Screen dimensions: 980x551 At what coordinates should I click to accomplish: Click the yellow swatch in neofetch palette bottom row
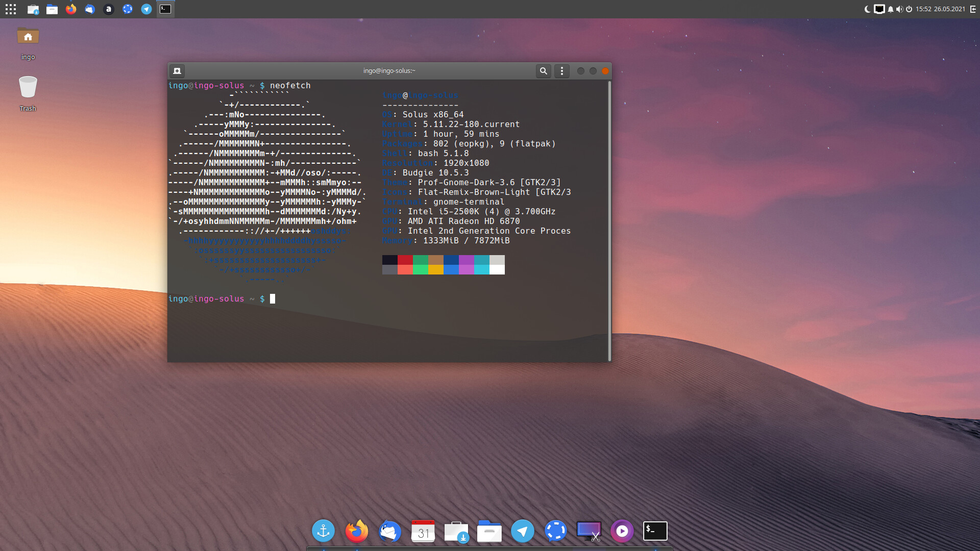(x=436, y=270)
